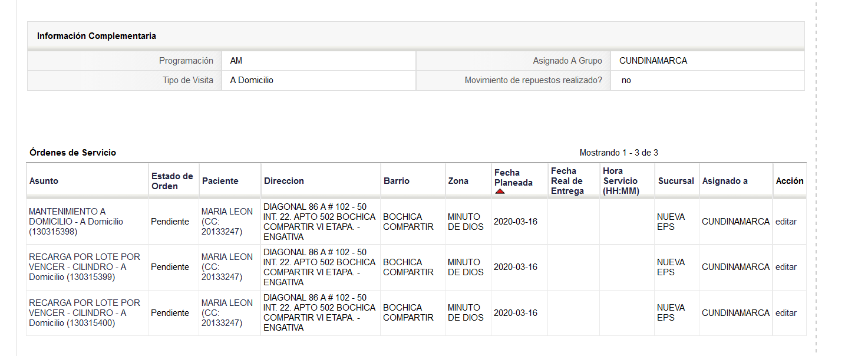868x356 pixels.
Task: Sort by Direccion column header
Action: pyautogui.click(x=284, y=181)
